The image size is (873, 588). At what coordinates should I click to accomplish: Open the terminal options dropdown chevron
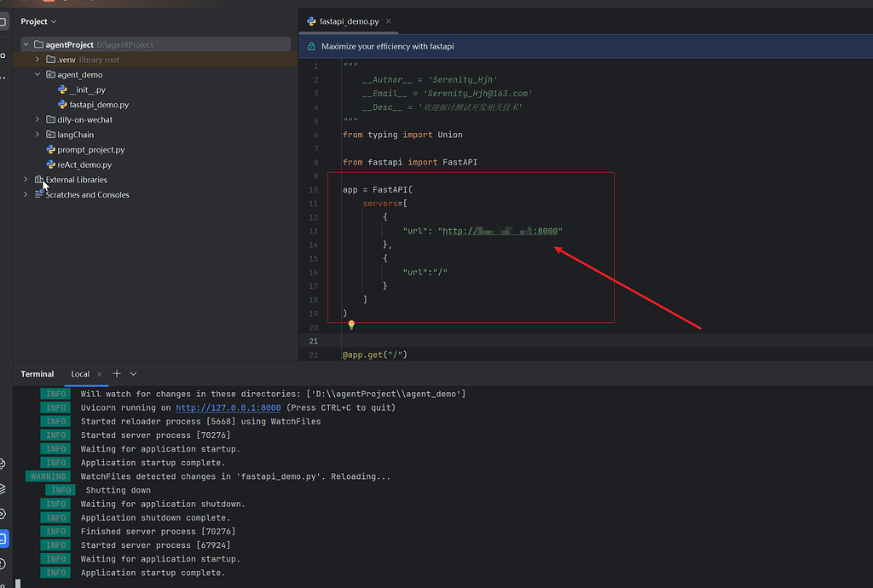(x=134, y=374)
